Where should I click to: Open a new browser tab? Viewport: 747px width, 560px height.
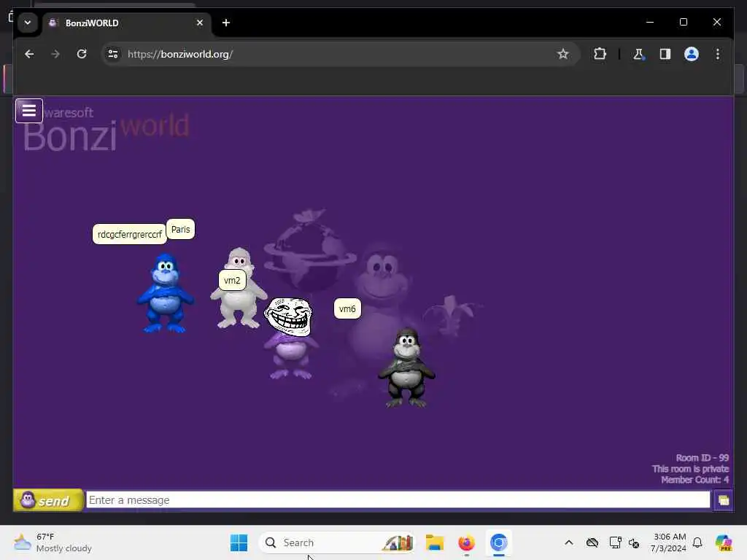pos(226,23)
